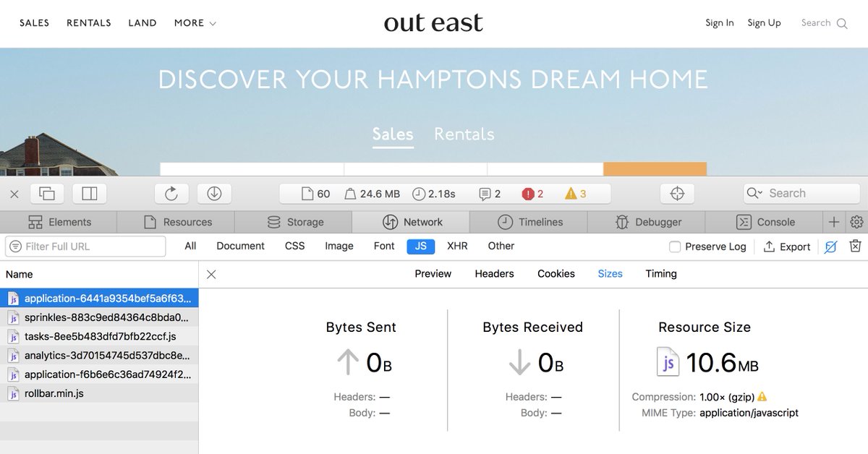Open the LAND navigation link
Image resolution: width=868 pixels, height=454 pixels.
(x=142, y=23)
